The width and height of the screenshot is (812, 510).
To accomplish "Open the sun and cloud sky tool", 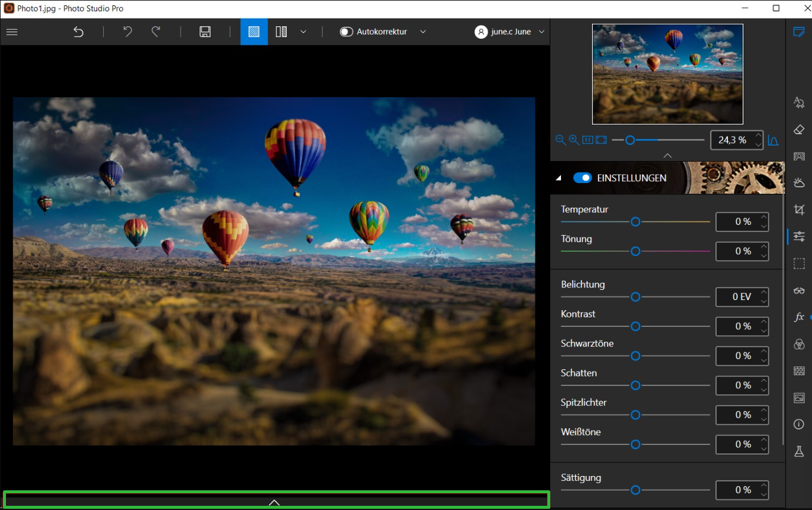I will 799,183.
